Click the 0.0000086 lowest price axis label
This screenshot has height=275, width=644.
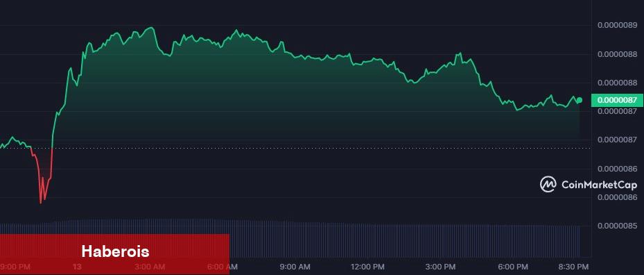point(617,197)
